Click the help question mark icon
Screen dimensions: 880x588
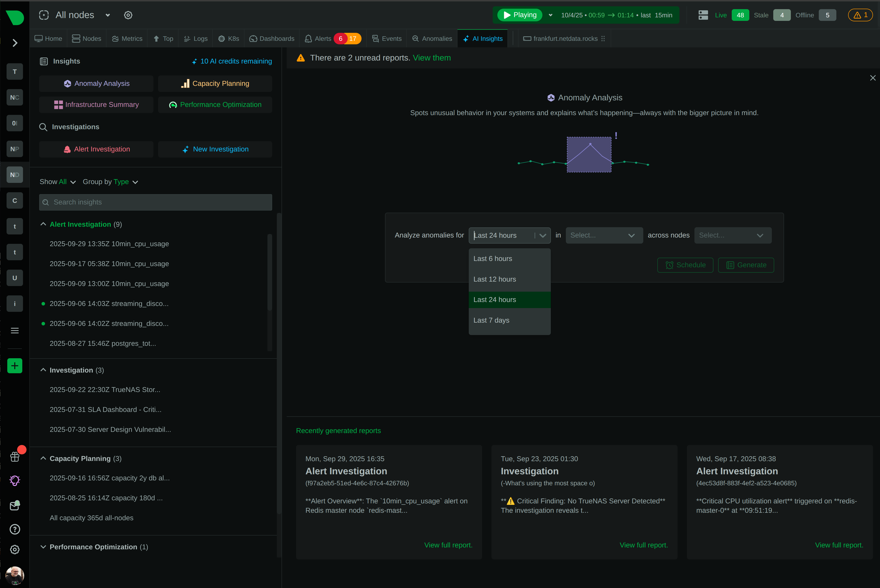[15, 529]
